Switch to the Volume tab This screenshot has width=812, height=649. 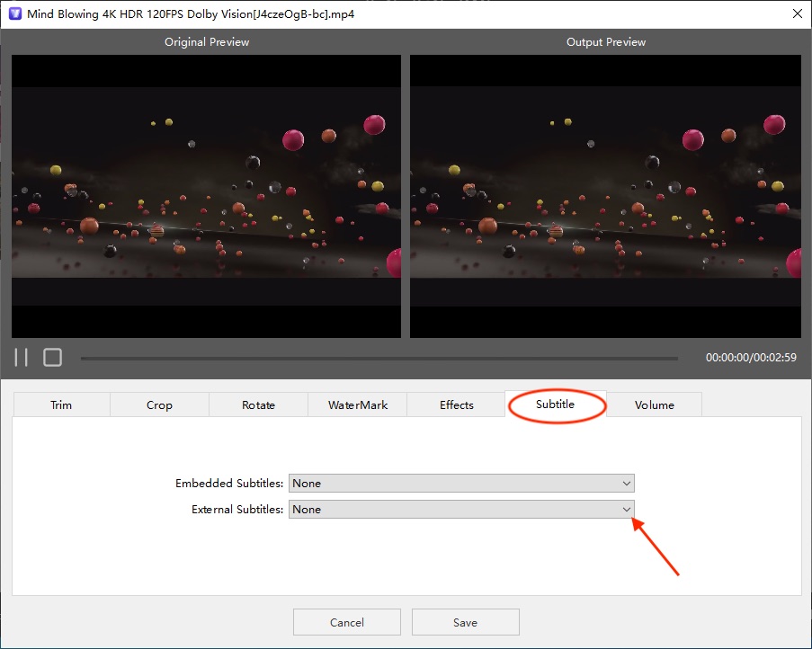[x=654, y=405]
